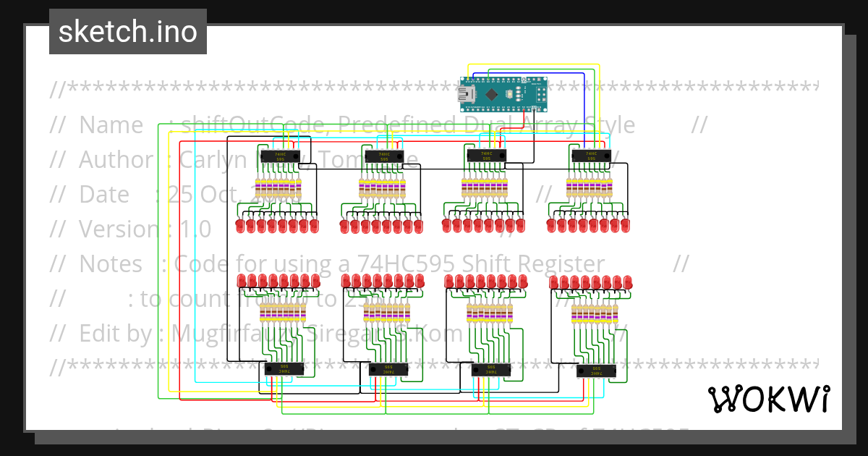Click the top-left 74HC595 shift register chip
Viewport: 868px width, 456px height.
281,155
